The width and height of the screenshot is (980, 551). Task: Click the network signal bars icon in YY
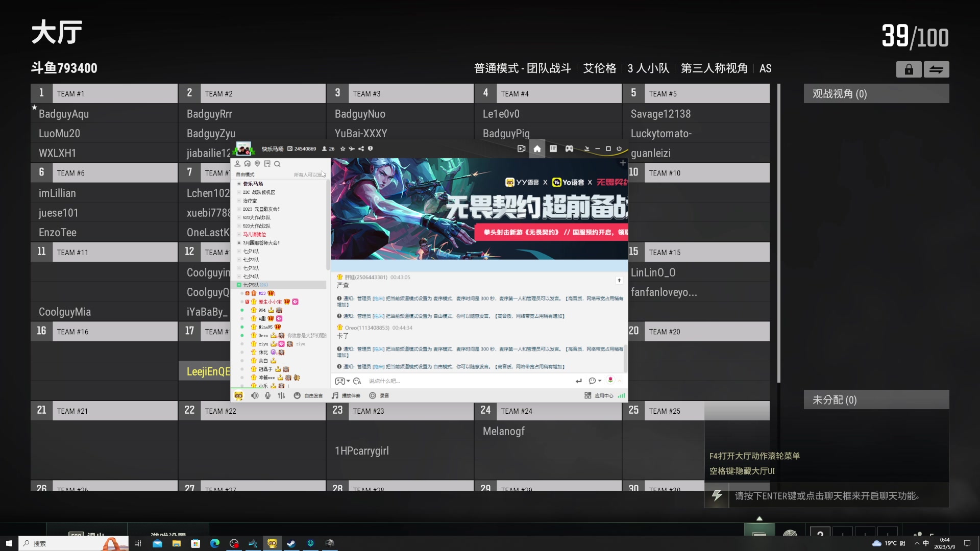coord(621,395)
